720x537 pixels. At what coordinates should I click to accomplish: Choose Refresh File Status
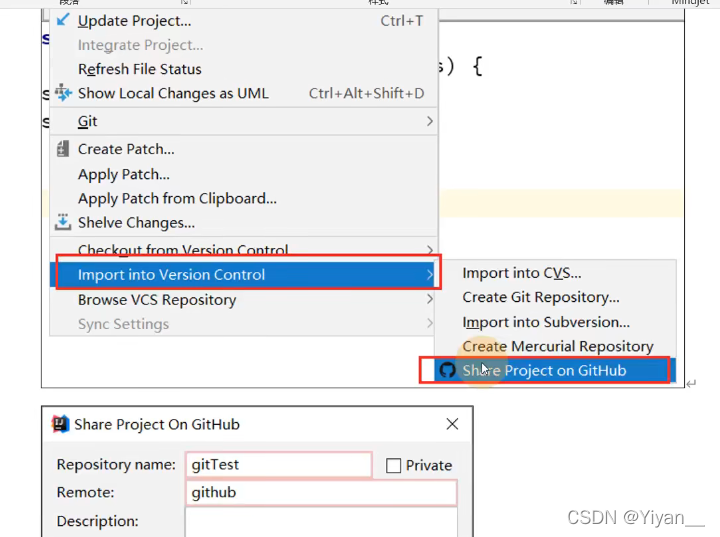tap(244, 69)
